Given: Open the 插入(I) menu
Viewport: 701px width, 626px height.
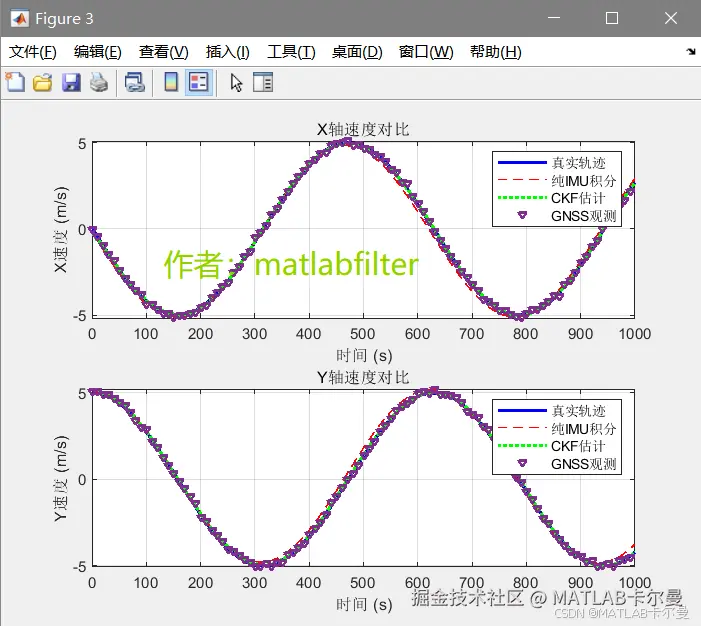Looking at the screenshot, I should coord(228,52).
